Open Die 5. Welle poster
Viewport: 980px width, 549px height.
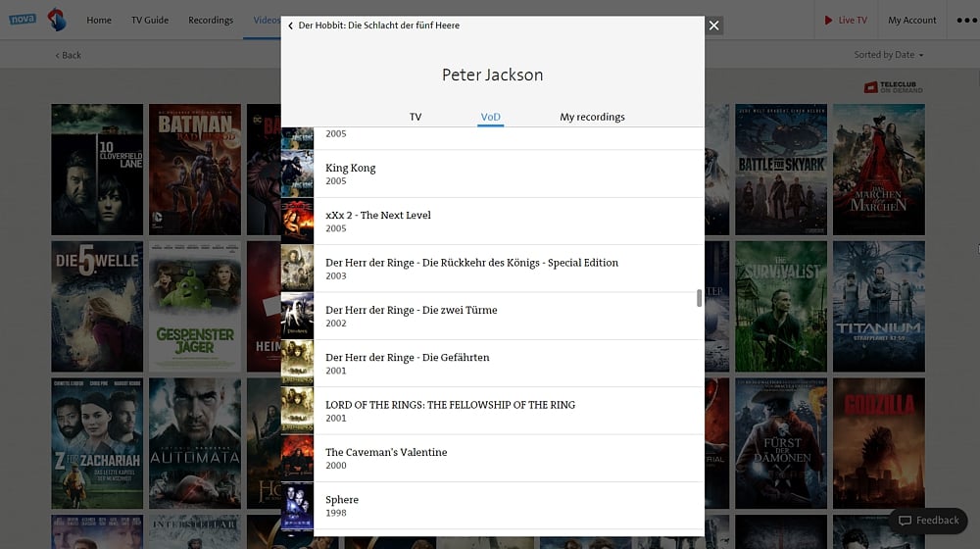[97, 307]
